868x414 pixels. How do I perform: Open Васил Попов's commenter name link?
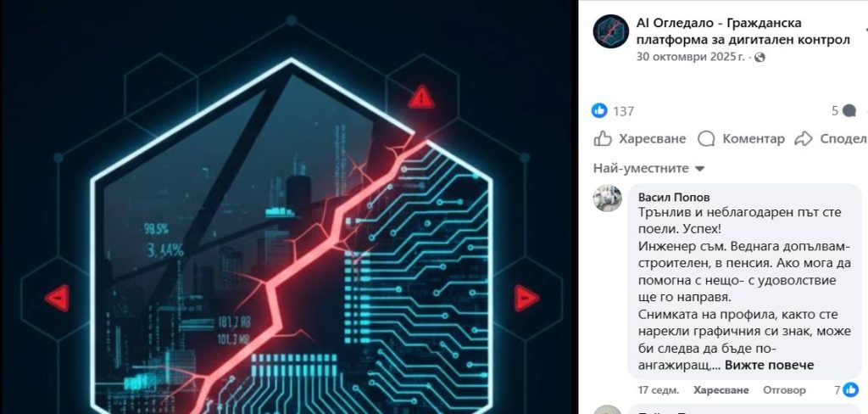674,198
